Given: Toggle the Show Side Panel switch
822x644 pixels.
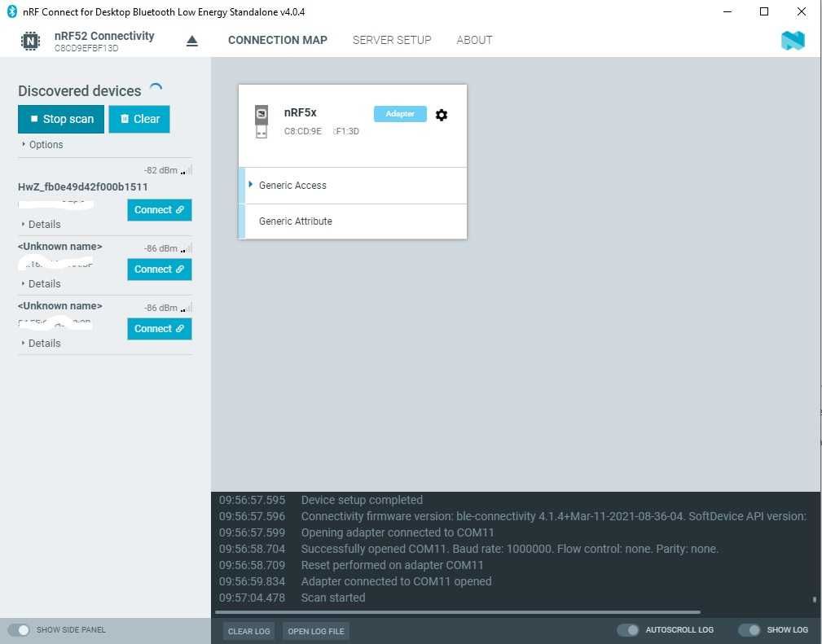Looking at the screenshot, I should coord(19,629).
